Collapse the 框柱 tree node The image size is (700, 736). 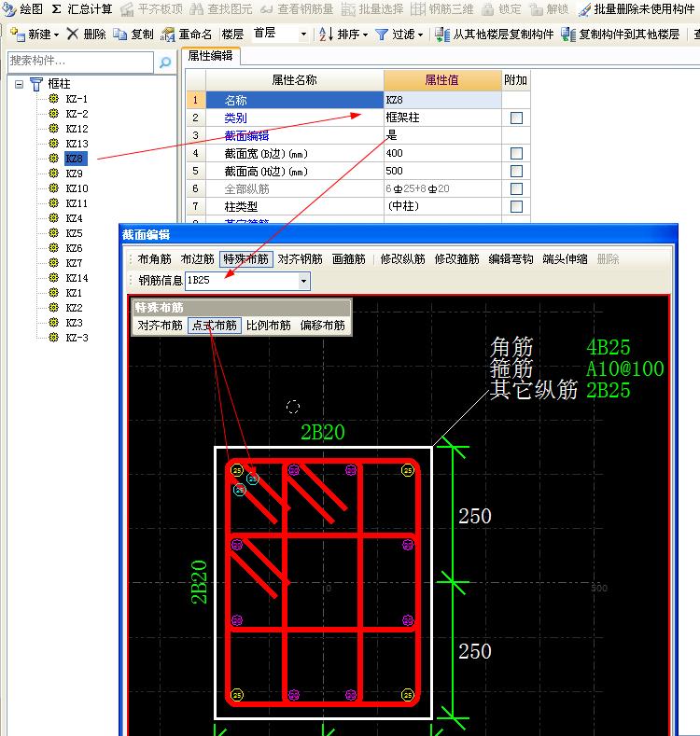(20, 85)
